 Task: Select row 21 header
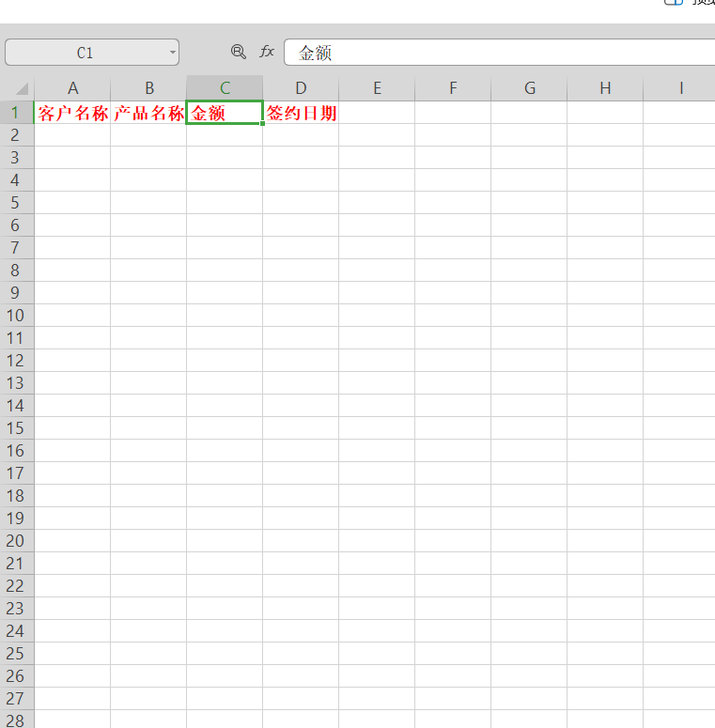click(17, 564)
